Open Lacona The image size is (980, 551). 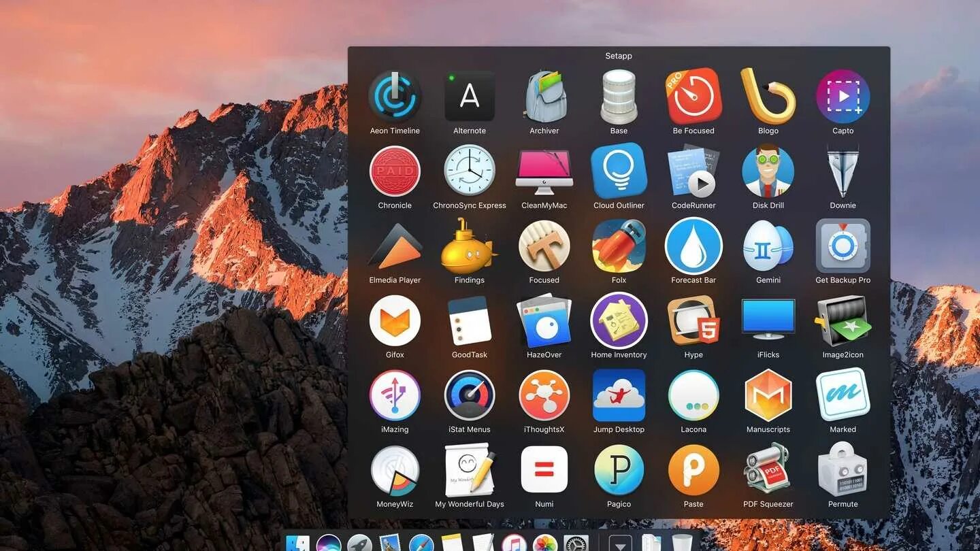pos(693,396)
